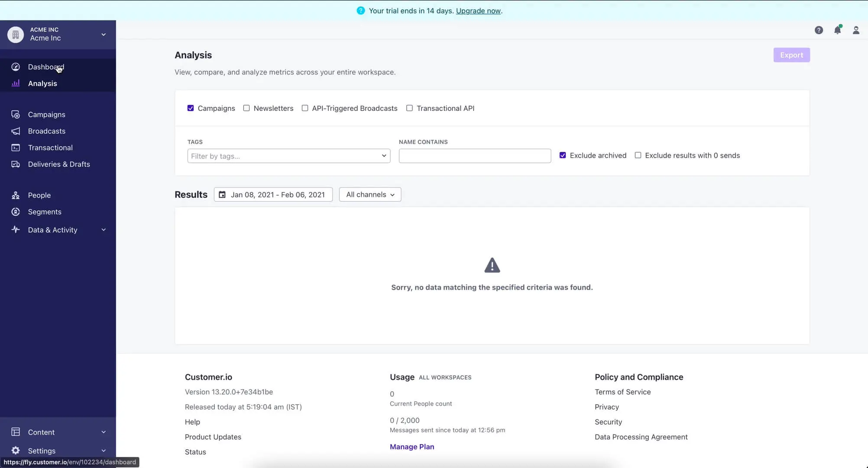Open the user account profile icon
The width and height of the screenshot is (868, 468).
pos(856,30)
